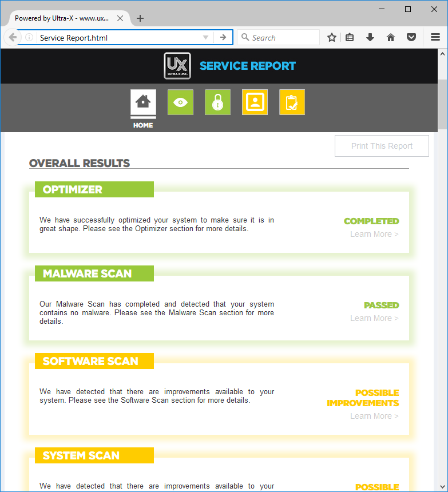The width and height of the screenshot is (448, 492).
Task: Open a new browser tab
Action: (140, 18)
